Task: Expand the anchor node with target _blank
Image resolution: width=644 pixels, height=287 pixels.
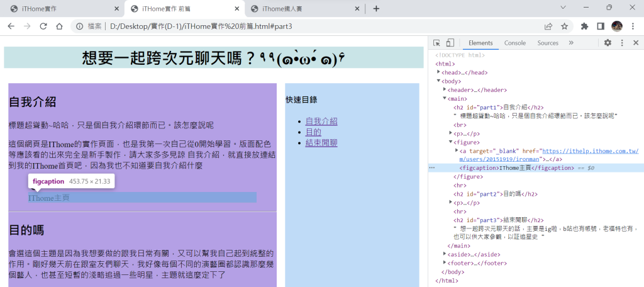Action: [457, 151]
